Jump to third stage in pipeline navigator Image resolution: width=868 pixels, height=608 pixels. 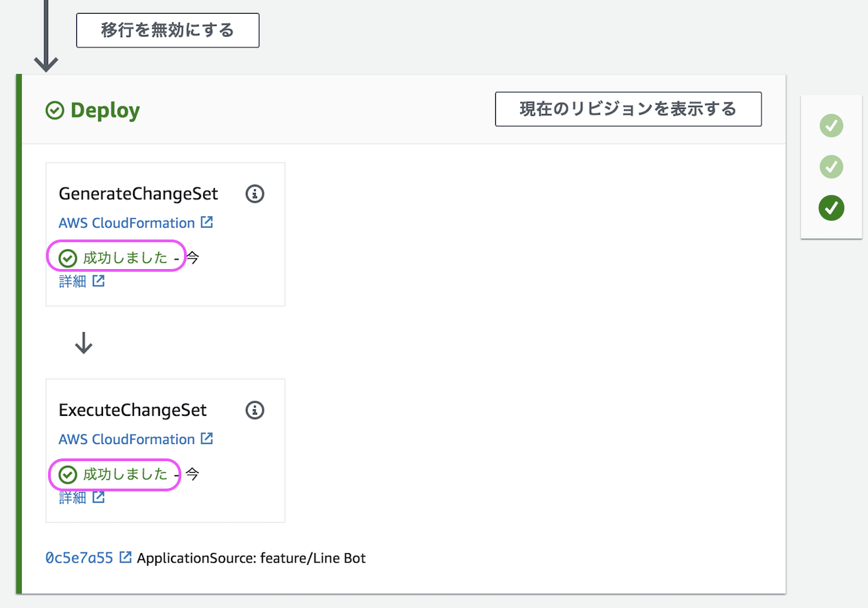831,208
